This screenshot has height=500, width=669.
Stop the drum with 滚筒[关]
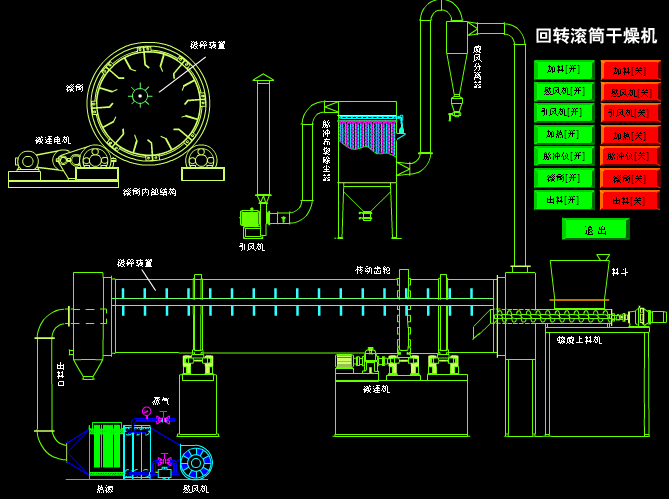630,178
